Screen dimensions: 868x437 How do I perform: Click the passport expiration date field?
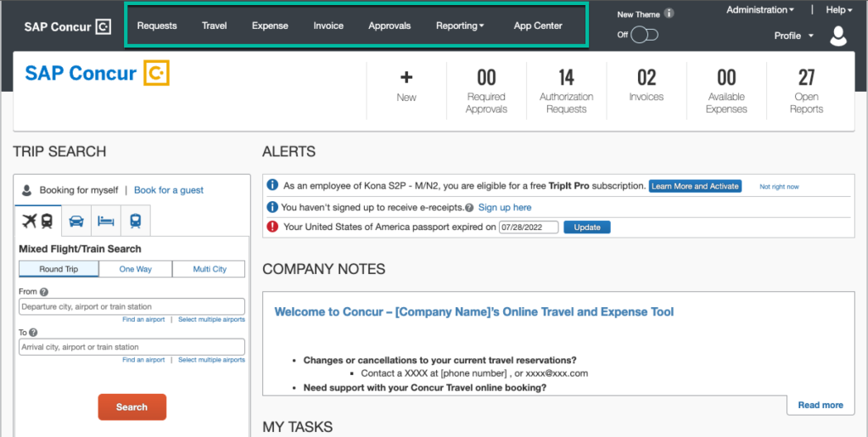click(529, 227)
